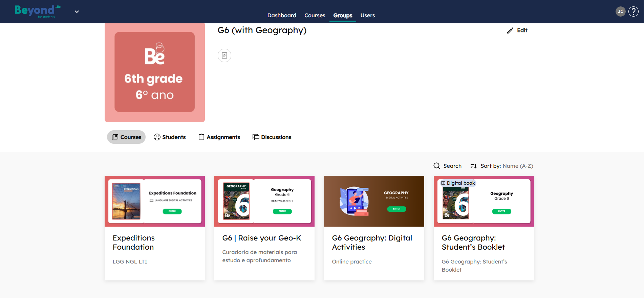644x298 pixels.
Task: Open the JC user avatar menu
Action: coord(620,12)
